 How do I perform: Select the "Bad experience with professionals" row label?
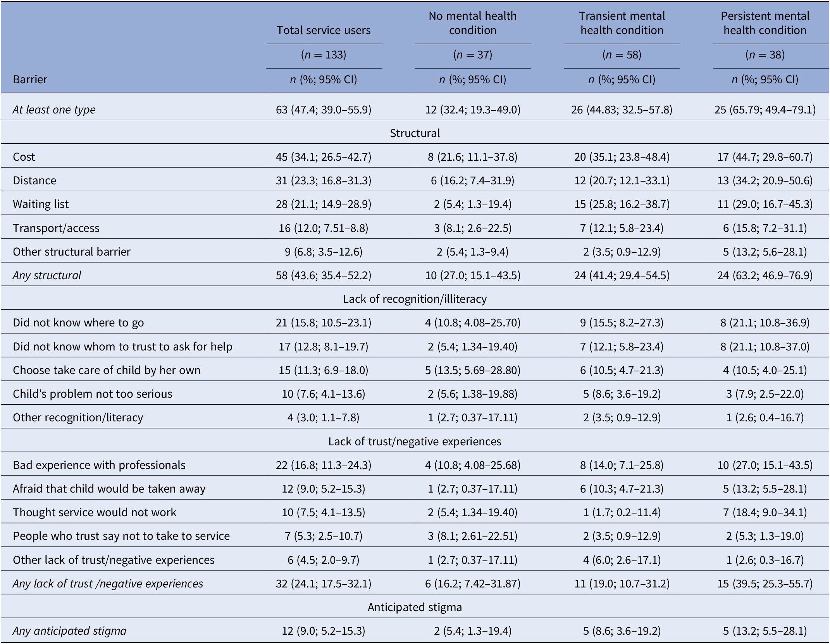99,465
